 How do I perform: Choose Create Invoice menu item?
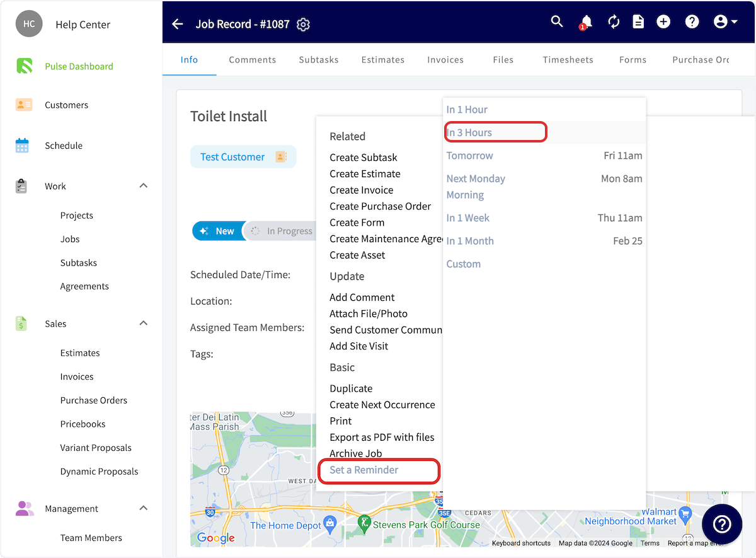tap(361, 190)
